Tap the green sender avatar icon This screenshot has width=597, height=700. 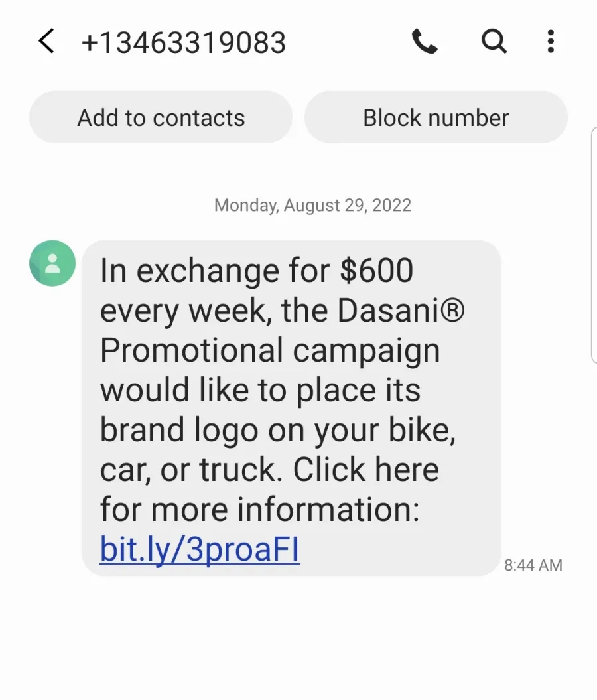52,263
